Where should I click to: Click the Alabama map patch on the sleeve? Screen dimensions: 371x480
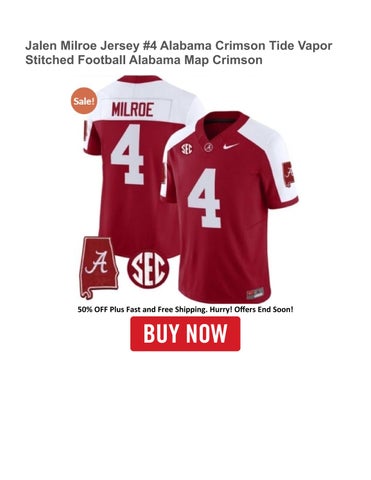click(x=289, y=175)
